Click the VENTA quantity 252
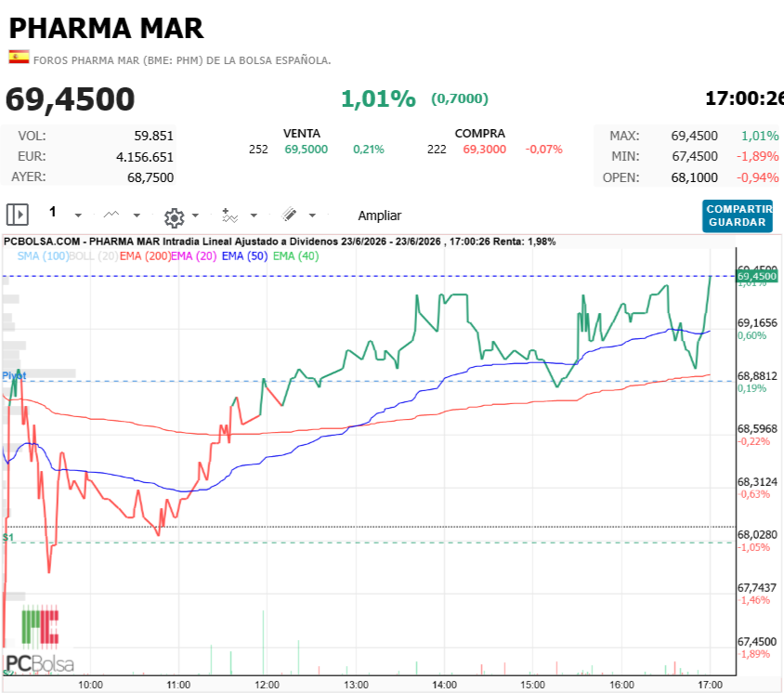784x693 pixels. [258, 150]
